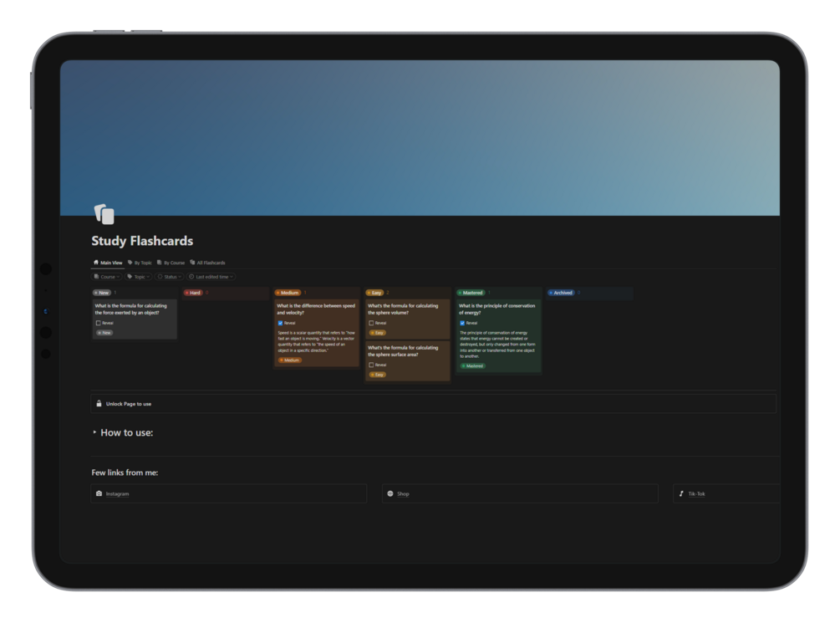Screen dimensions: 840x623
Task: Tick Reveal on the force exerted card
Action: tap(98, 323)
